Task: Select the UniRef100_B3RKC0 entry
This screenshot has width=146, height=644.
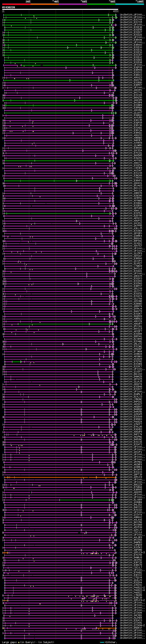Action: (x=131, y=75)
